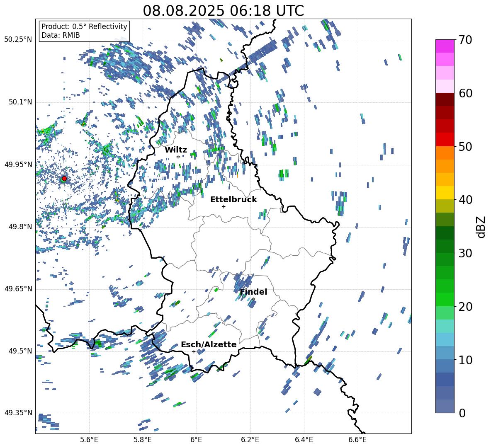Click the 40 colorbar tick label
This screenshot has width=491, height=448.
pos(465,200)
